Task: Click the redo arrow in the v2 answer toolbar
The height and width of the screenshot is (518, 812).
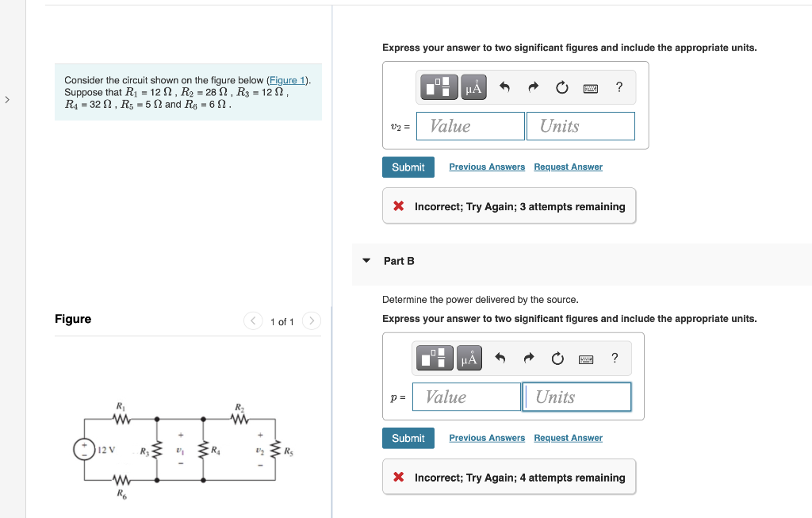Action: (531, 87)
